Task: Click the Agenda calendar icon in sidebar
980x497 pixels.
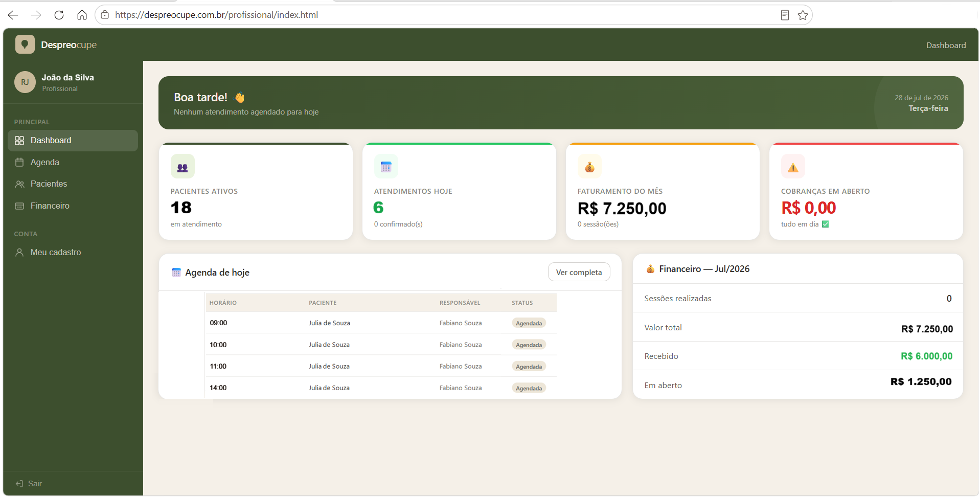Action: [x=19, y=162]
